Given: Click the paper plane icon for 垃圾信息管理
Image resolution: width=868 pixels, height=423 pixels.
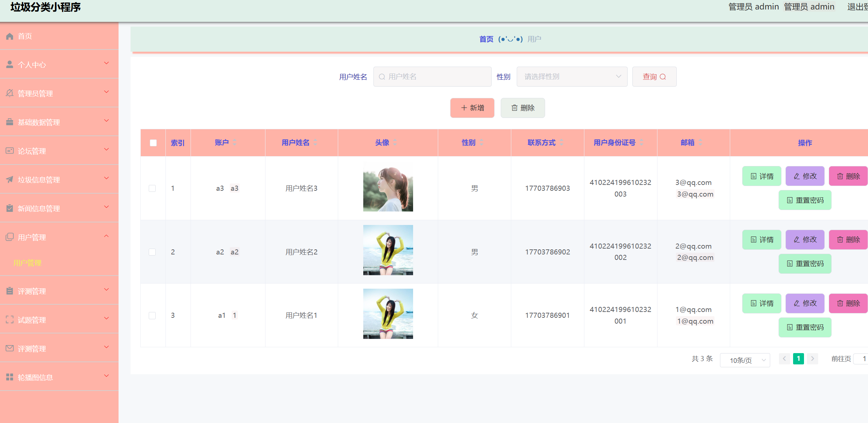Looking at the screenshot, I should tap(9, 179).
